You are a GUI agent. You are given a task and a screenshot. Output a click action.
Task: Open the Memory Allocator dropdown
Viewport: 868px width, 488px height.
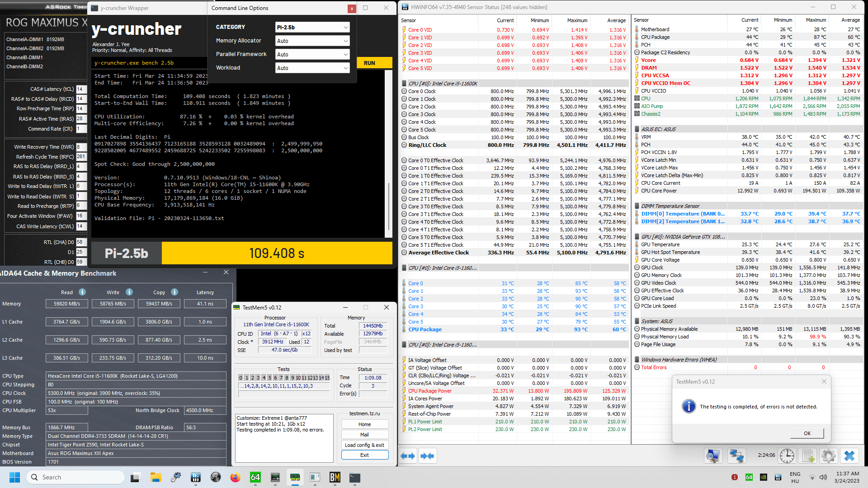click(x=312, y=41)
